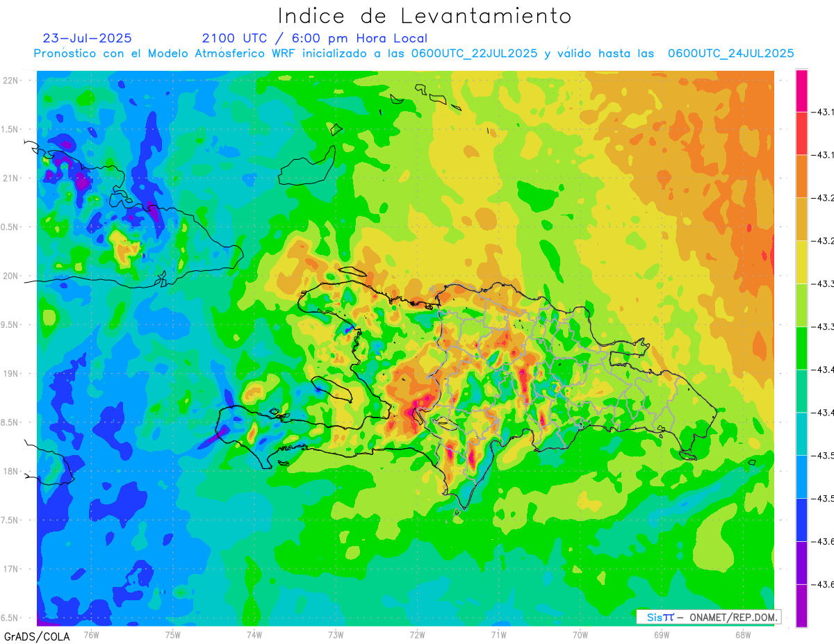The image size is (834, 644).
Task: Select the dark blue legend swatch
Action: pyautogui.click(x=801, y=520)
